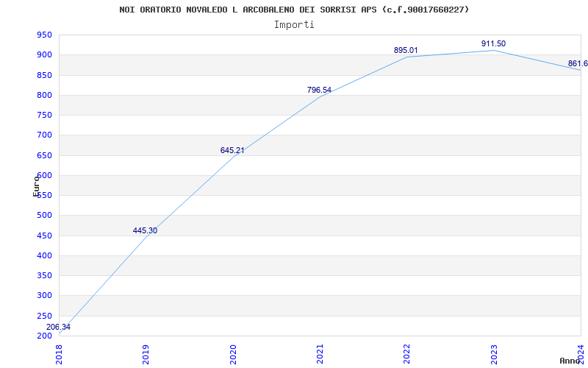Select the 861.6 data label for 2024

(x=578, y=63)
